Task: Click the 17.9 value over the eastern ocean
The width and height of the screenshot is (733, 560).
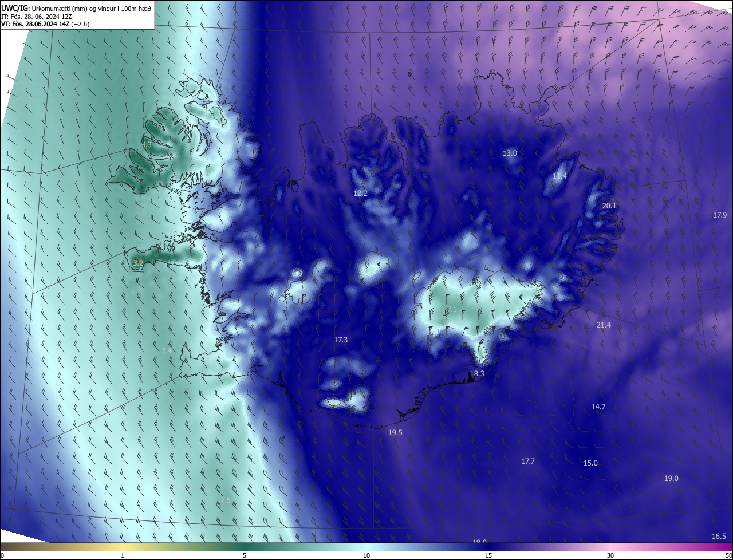Action: [720, 215]
